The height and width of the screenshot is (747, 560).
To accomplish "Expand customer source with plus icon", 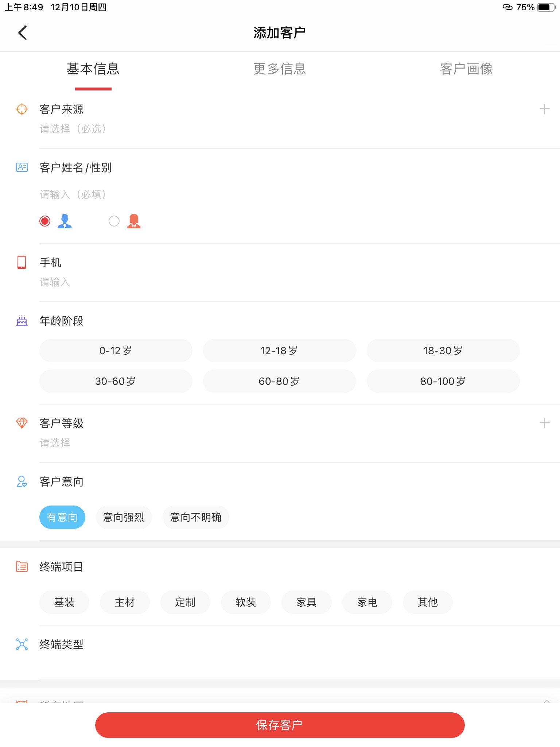I will tap(544, 109).
